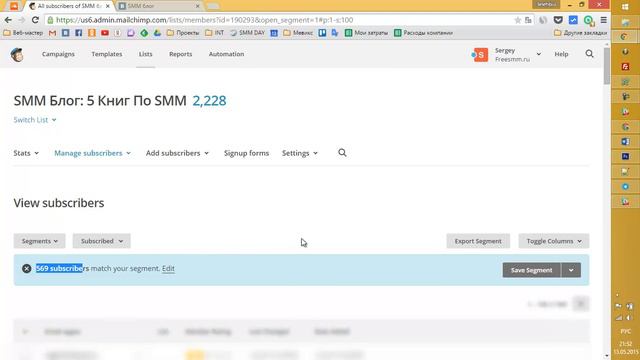Expand Add subscribers menu

(x=178, y=153)
